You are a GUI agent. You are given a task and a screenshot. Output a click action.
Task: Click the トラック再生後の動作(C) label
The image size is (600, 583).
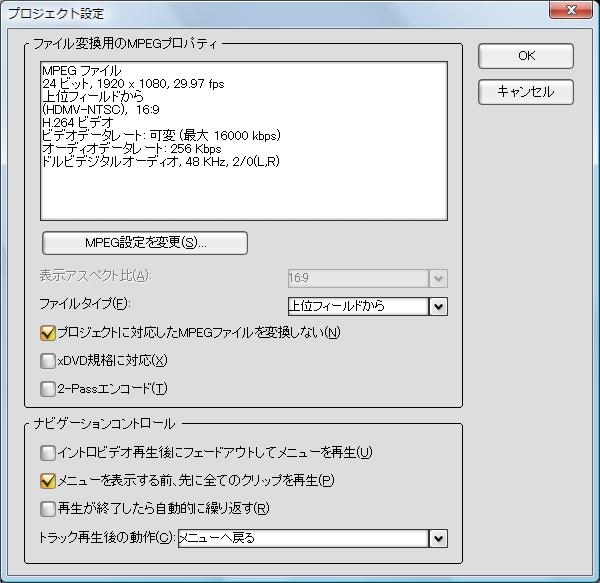[x=107, y=538]
